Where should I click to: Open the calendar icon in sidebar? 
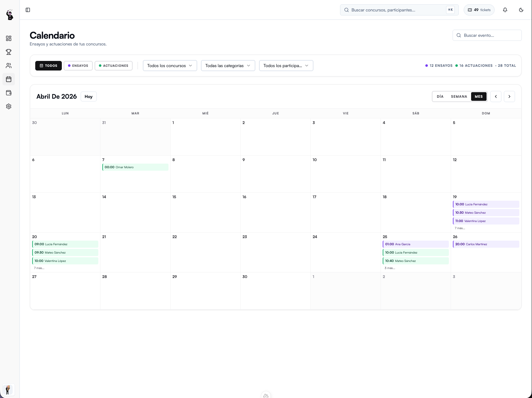pyautogui.click(x=9, y=79)
